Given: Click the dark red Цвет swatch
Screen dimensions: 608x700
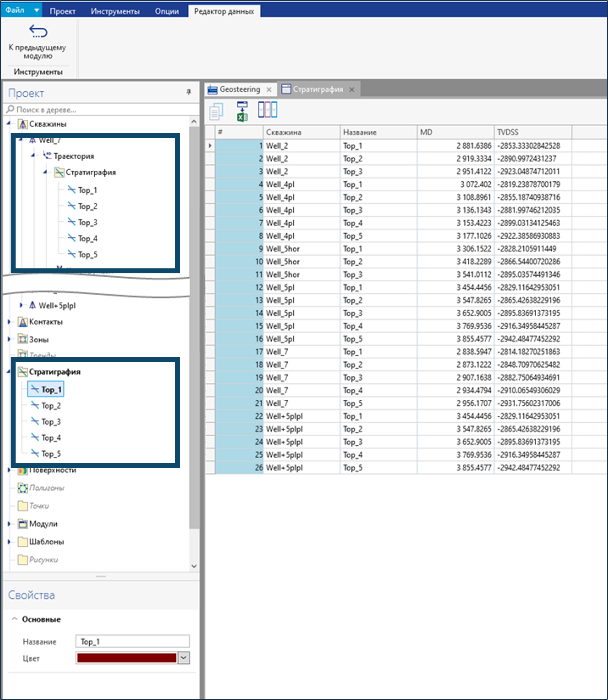Looking at the screenshot, I should pyautogui.click(x=126, y=658).
